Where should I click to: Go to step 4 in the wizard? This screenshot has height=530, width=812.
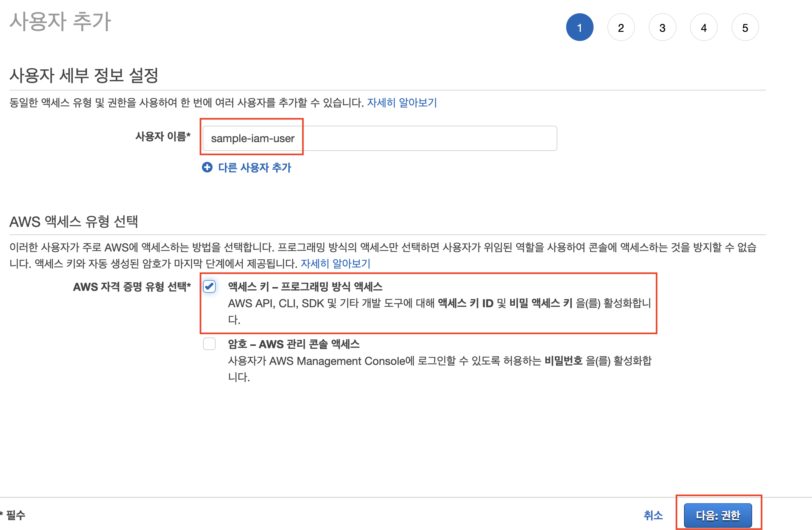tap(704, 27)
